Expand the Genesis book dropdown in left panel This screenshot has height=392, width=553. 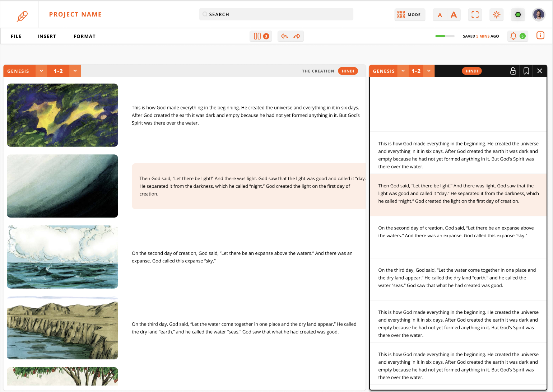tap(41, 71)
